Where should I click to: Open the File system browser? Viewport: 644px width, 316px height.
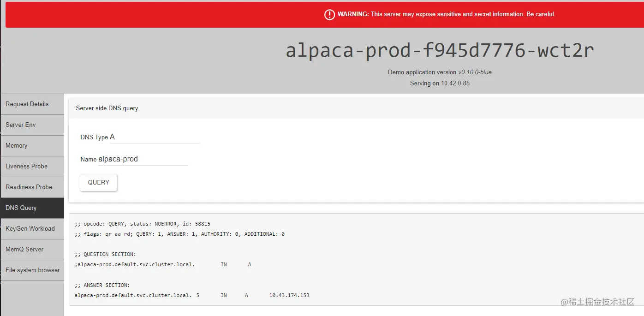32,270
